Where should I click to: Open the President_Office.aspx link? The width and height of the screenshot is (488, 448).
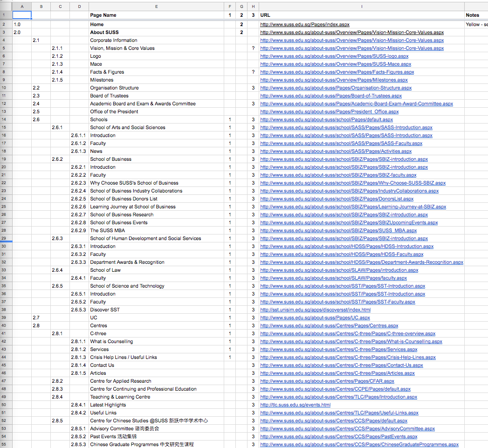click(x=329, y=111)
